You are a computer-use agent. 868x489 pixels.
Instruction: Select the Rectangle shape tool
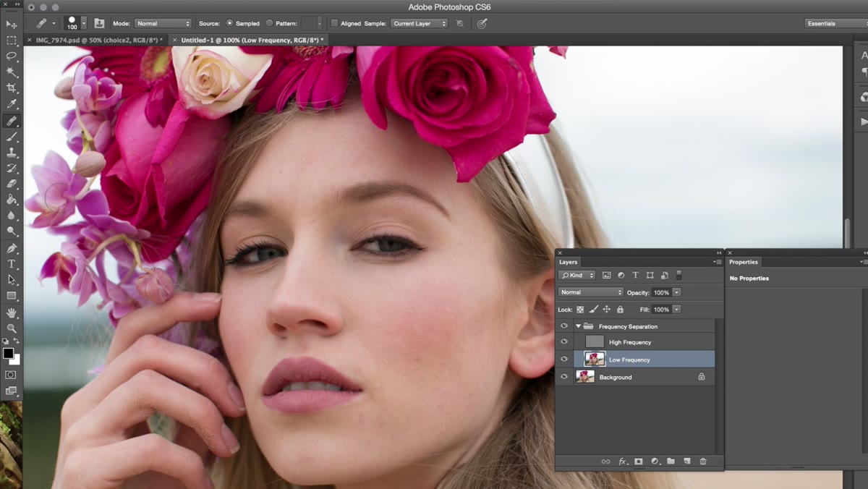pos(12,296)
